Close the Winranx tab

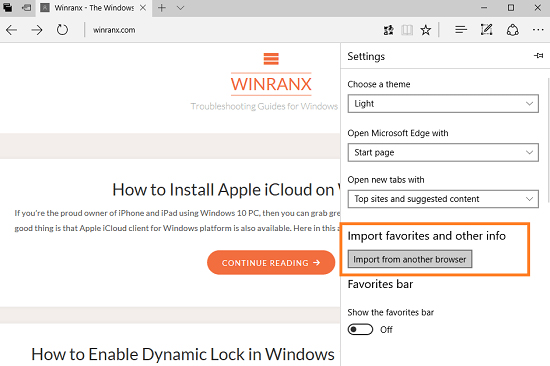(x=143, y=8)
